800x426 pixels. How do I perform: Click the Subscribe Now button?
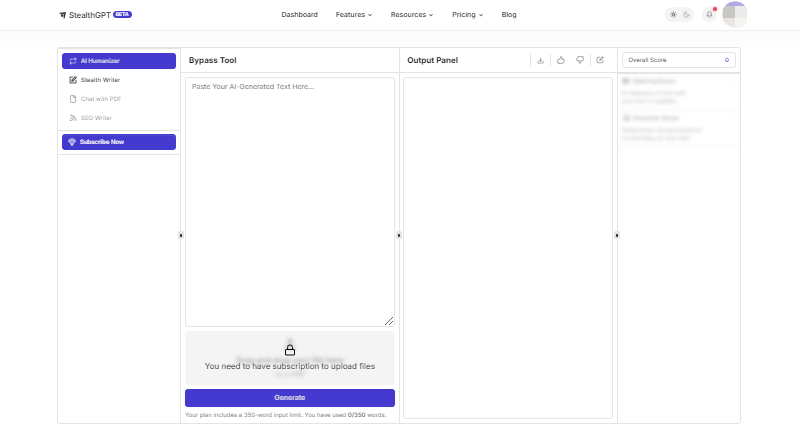[119, 142]
